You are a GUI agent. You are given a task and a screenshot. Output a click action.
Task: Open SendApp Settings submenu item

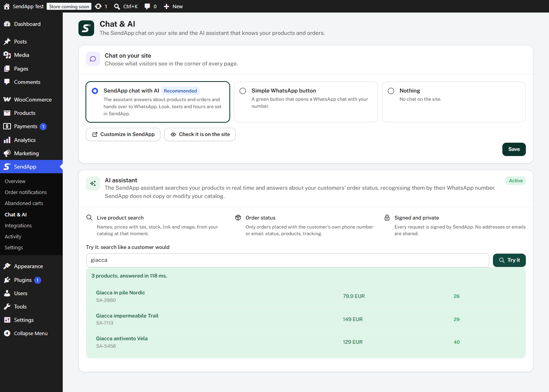pos(14,247)
